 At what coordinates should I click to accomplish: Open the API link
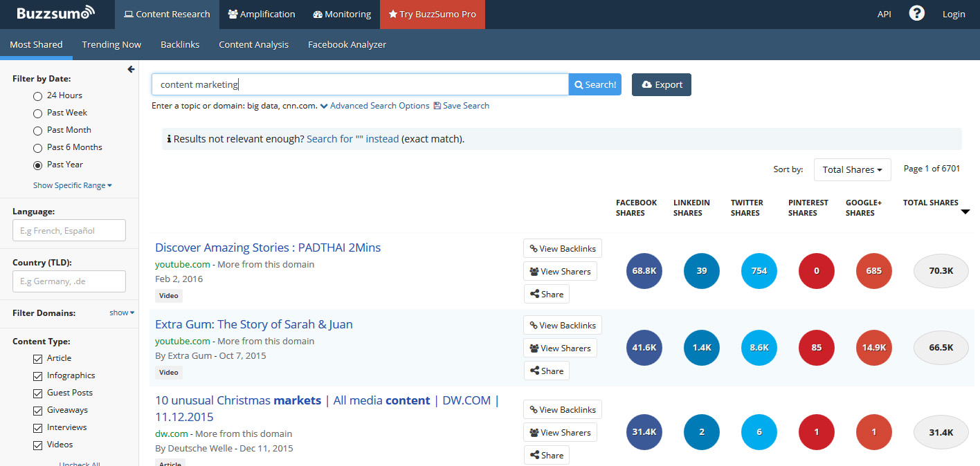click(884, 14)
